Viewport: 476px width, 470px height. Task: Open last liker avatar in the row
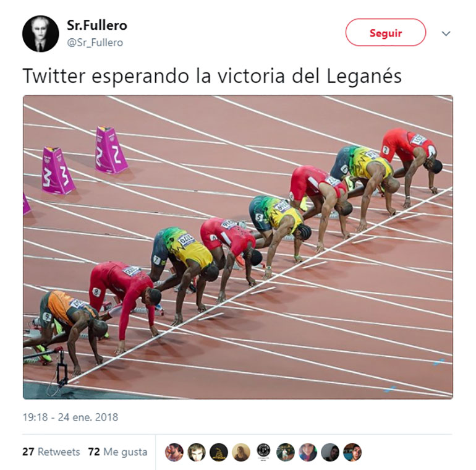352,452
